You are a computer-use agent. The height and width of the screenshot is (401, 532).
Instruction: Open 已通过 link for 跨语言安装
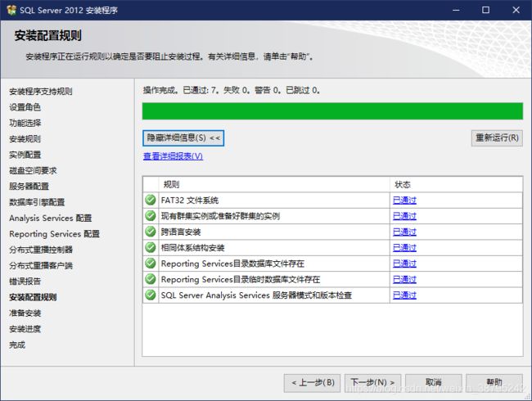404,232
